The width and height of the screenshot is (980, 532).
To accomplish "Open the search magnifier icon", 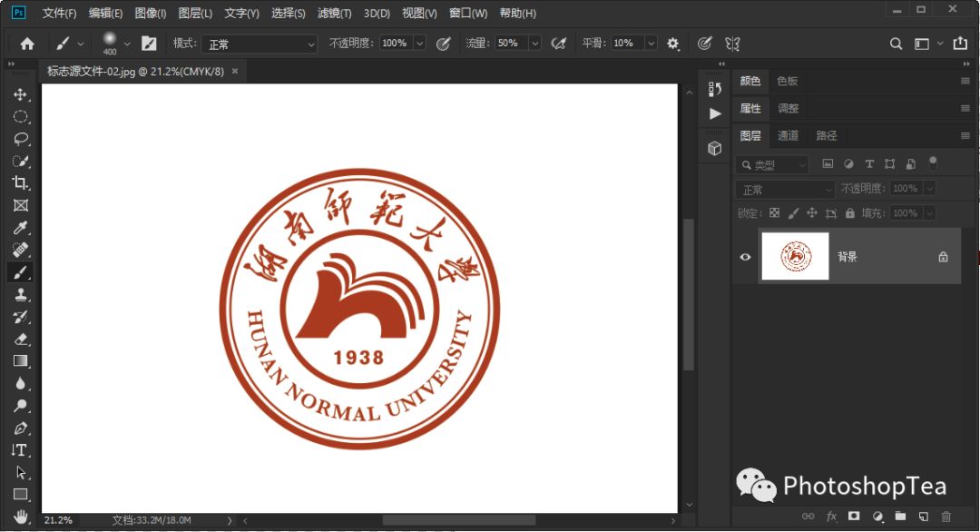I will coord(896,44).
